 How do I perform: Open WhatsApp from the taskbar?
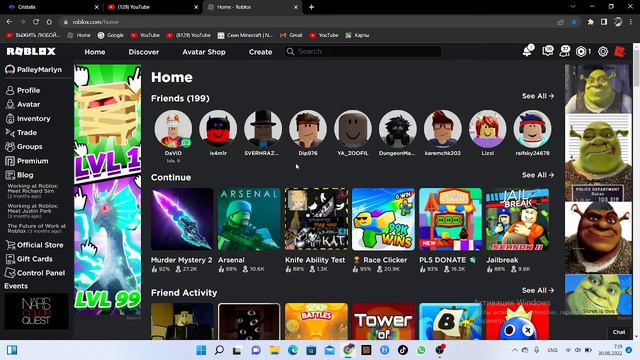coord(421,350)
